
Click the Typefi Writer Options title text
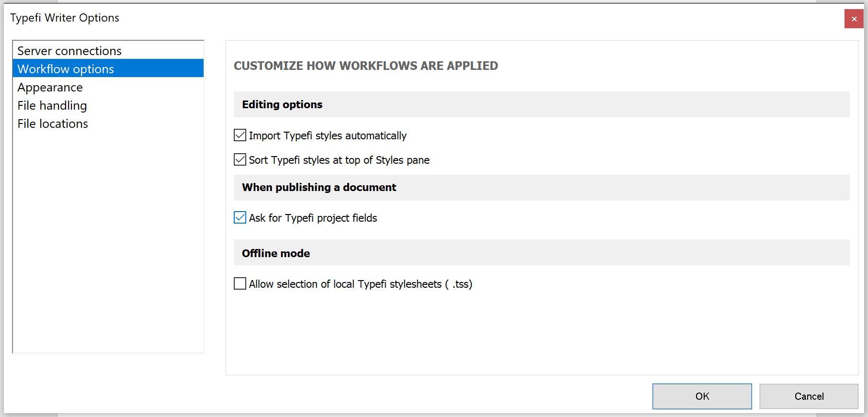(x=65, y=18)
